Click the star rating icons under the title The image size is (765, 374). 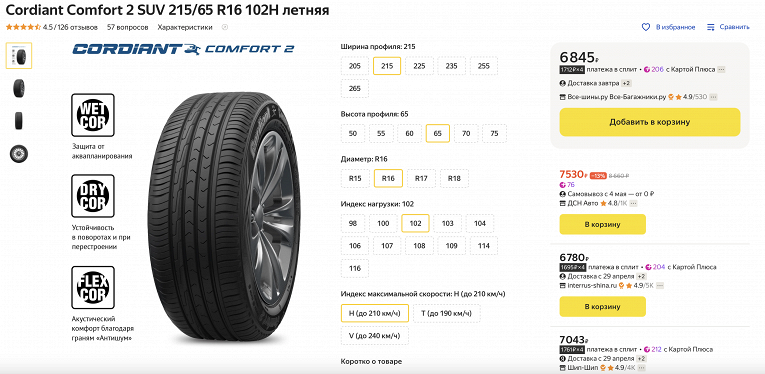pos(23,27)
